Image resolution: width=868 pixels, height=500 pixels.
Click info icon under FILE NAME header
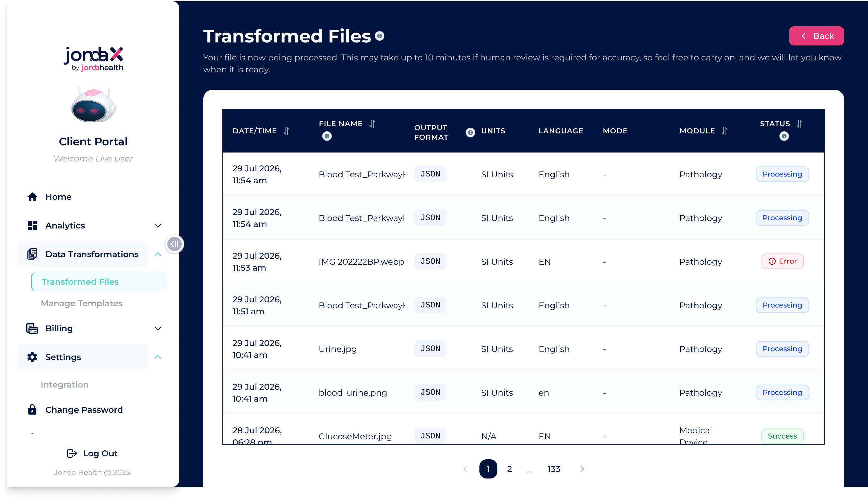pyautogui.click(x=327, y=136)
